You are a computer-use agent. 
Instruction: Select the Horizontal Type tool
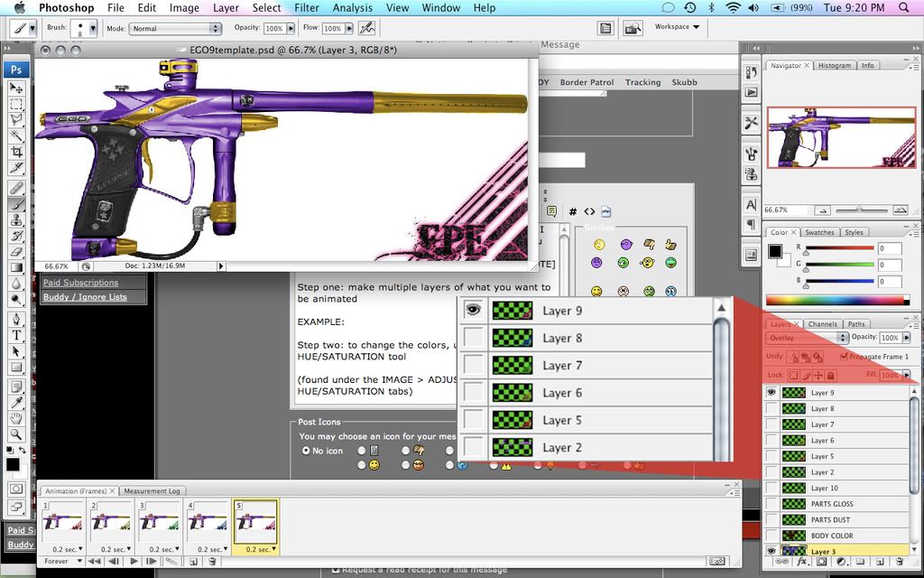[x=16, y=336]
